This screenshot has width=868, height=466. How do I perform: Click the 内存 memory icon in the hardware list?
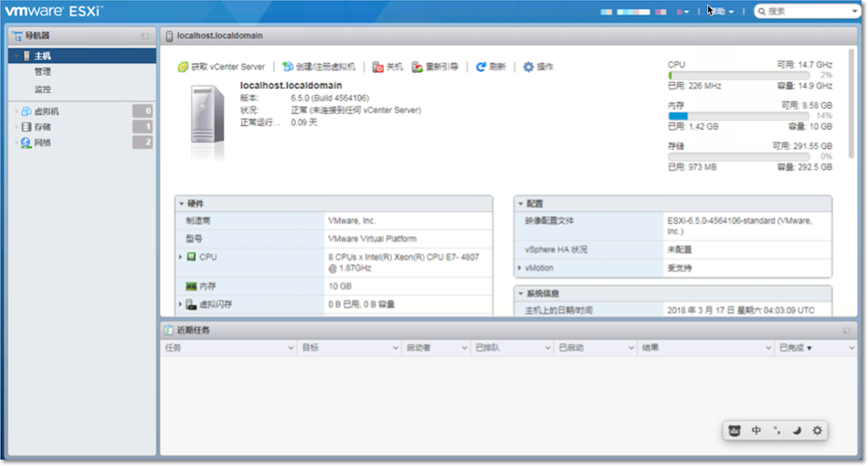click(x=191, y=286)
